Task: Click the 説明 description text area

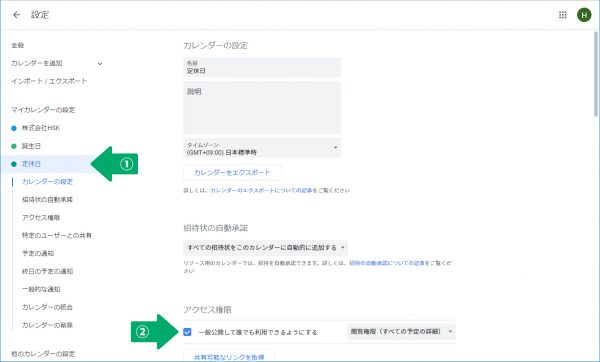Action: coord(262,108)
